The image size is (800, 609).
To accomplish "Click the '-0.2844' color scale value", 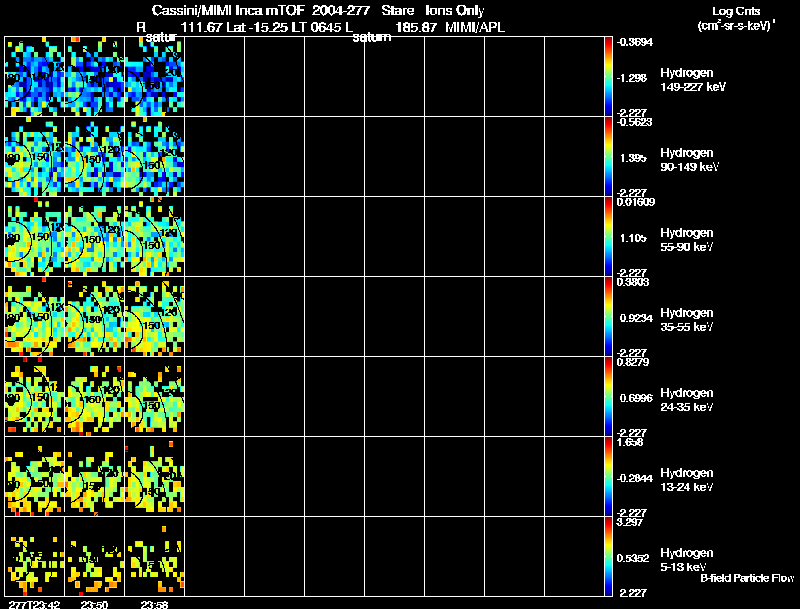I will click(635, 478).
